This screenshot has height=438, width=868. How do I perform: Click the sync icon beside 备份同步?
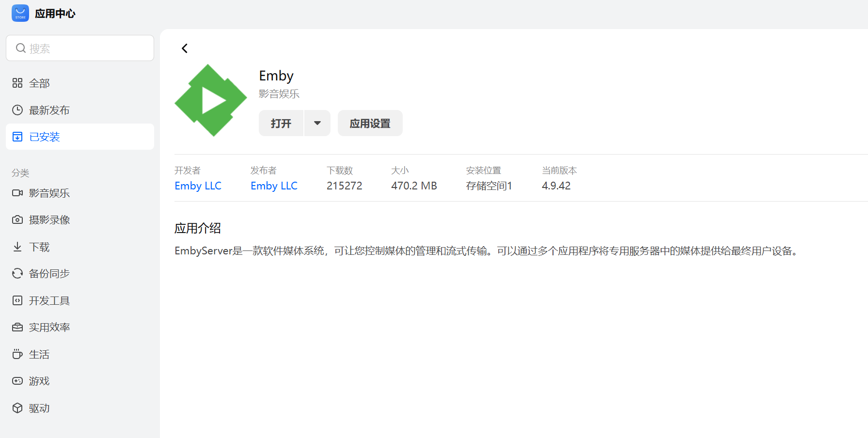point(17,273)
